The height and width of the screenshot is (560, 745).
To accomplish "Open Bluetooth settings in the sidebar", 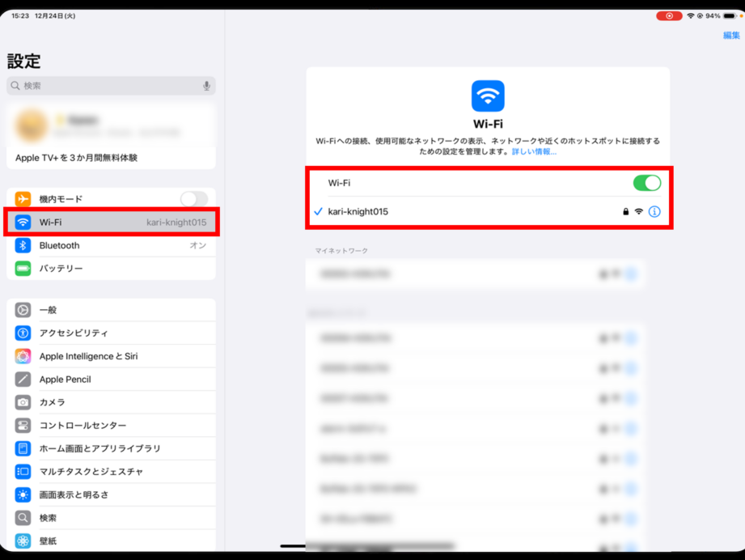I will click(x=111, y=245).
